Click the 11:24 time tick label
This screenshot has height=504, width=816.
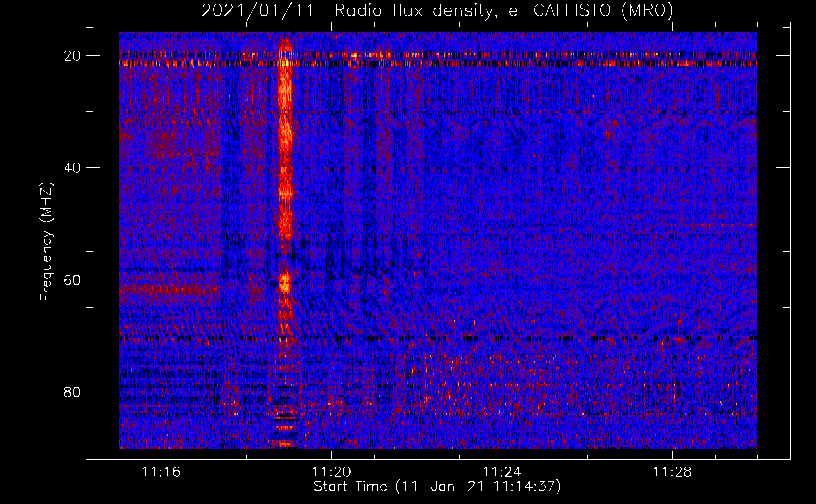[502, 472]
